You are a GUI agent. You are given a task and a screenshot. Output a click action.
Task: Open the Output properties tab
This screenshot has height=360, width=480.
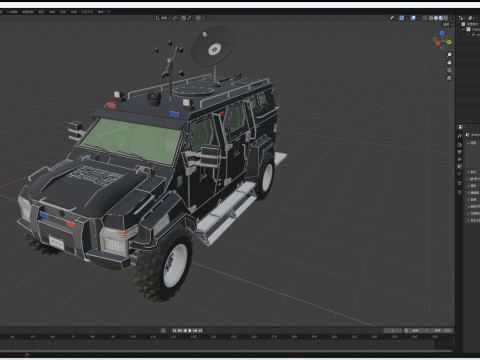pyautogui.click(x=459, y=152)
